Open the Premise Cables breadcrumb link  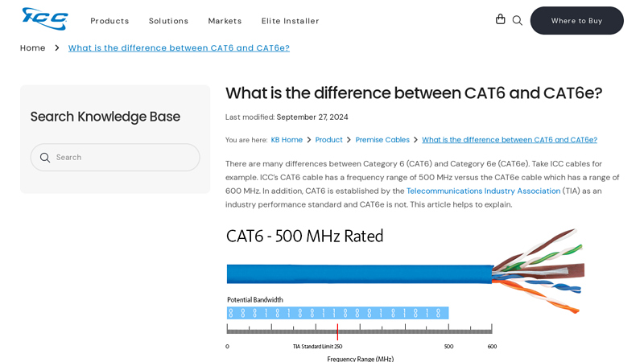click(x=382, y=140)
